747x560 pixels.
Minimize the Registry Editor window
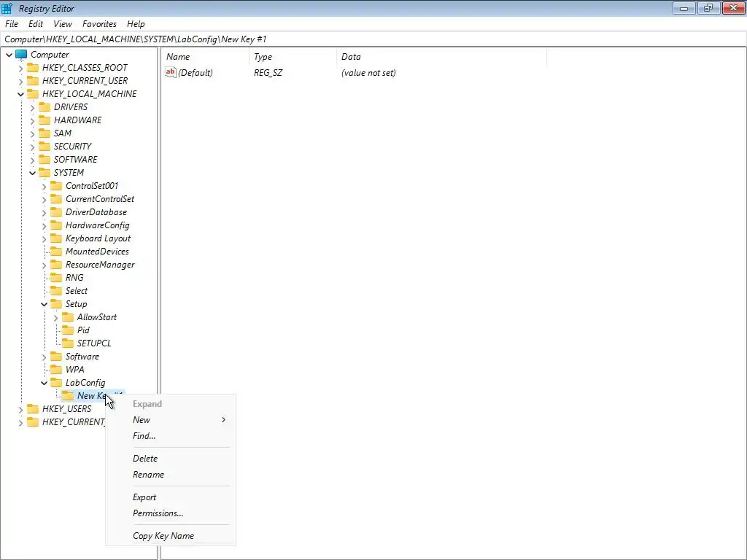684,7
